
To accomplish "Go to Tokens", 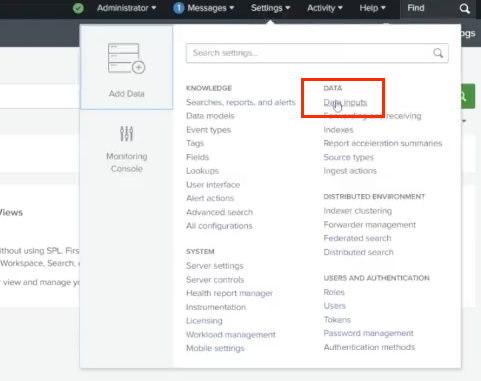I will (337, 320).
